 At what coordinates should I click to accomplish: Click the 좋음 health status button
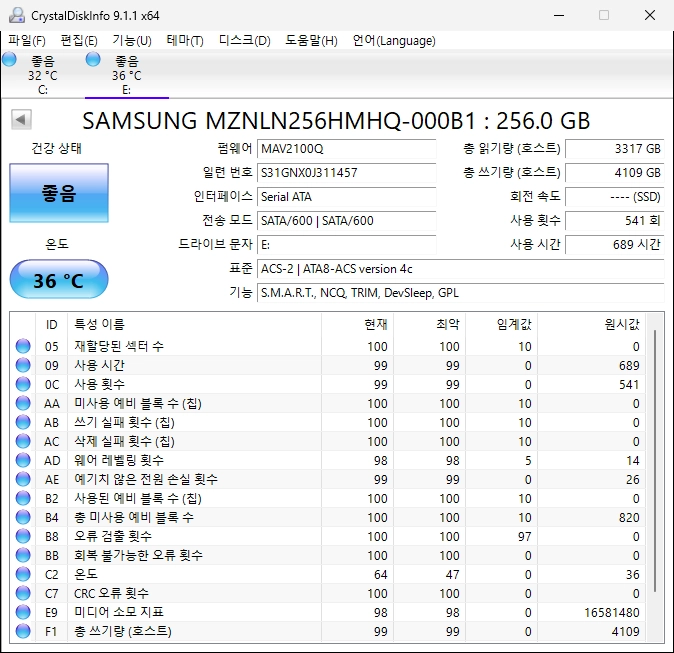[59, 193]
